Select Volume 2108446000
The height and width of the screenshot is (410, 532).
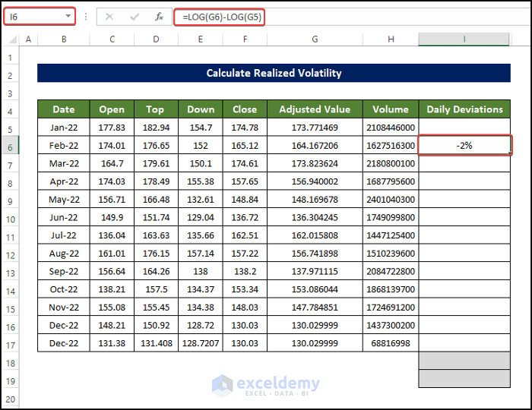(391, 128)
